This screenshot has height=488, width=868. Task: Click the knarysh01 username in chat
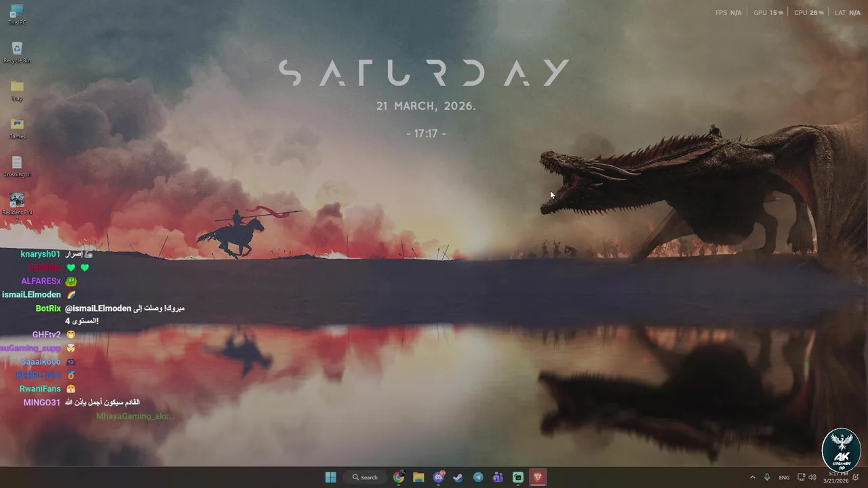click(41, 254)
